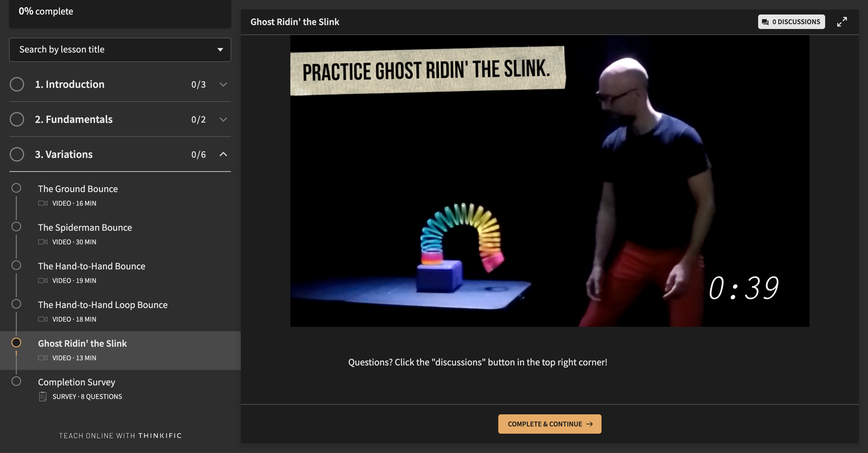Click the fullscreen expand arrows icon
The image size is (868, 453).
tap(842, 21)
